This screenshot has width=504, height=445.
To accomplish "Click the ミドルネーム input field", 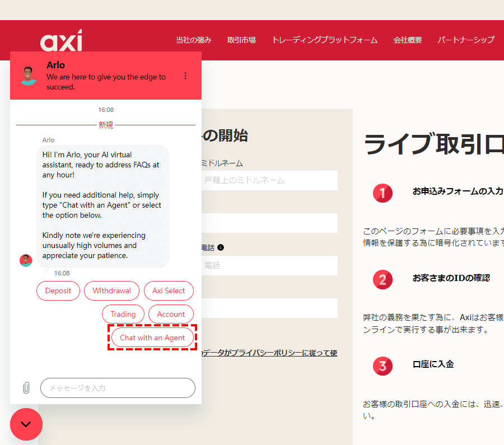I will (269, 180).
